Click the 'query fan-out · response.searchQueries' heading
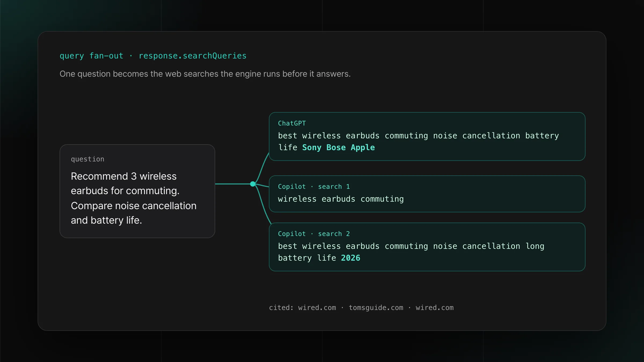 [153, 56]
